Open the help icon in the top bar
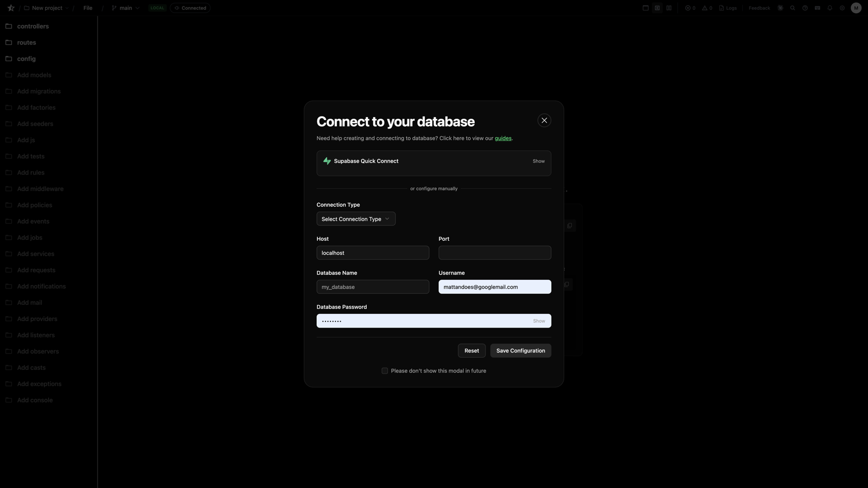868x488 pixels. (805, 8)
